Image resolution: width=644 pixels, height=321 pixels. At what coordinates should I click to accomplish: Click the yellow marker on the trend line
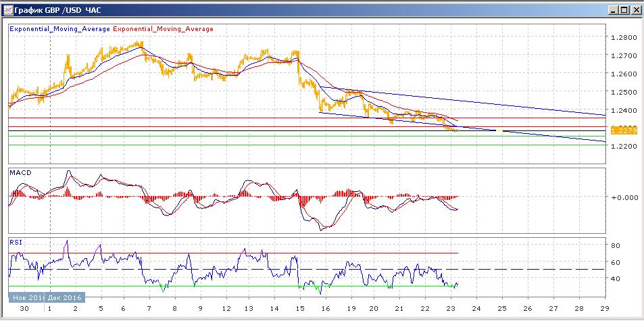pos(499,130)
